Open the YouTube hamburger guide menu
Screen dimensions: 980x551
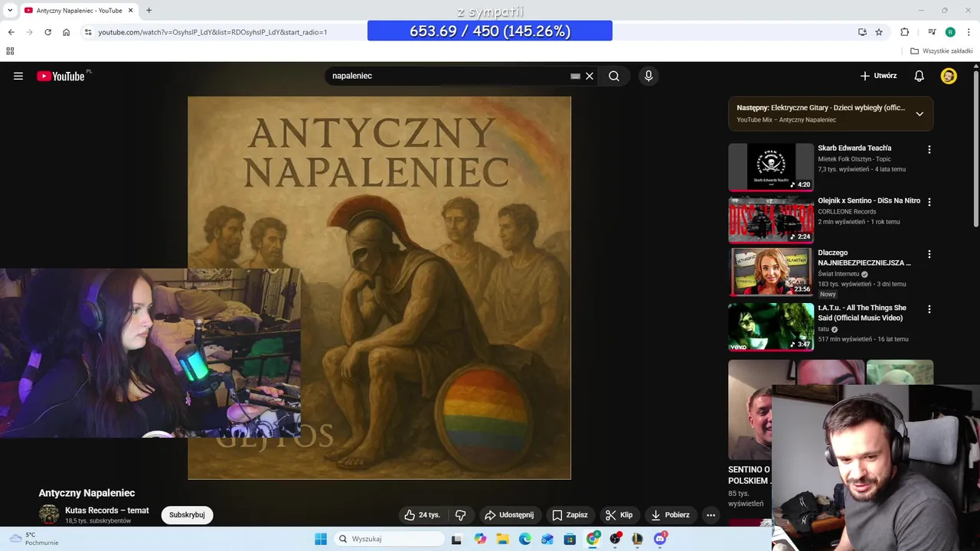click(18, 76)
